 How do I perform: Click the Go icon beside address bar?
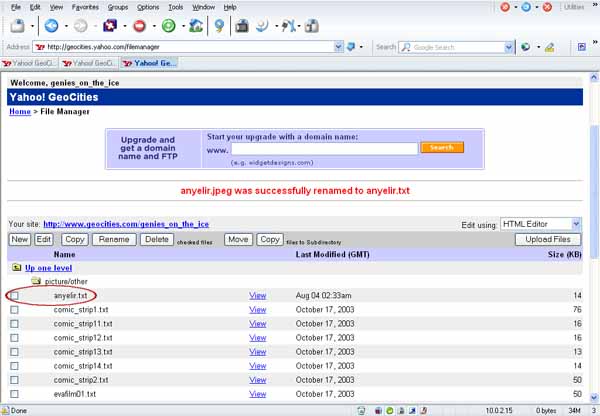click(x=351, y=47)
